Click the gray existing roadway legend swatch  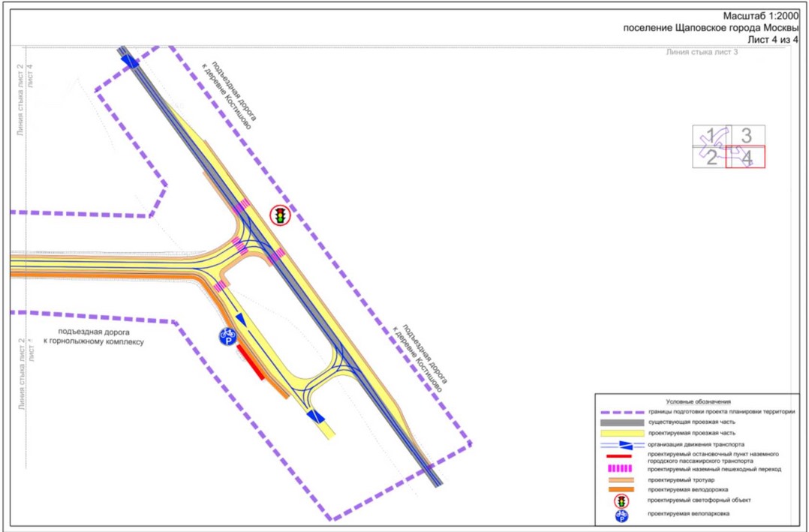(x=623, y=422)
